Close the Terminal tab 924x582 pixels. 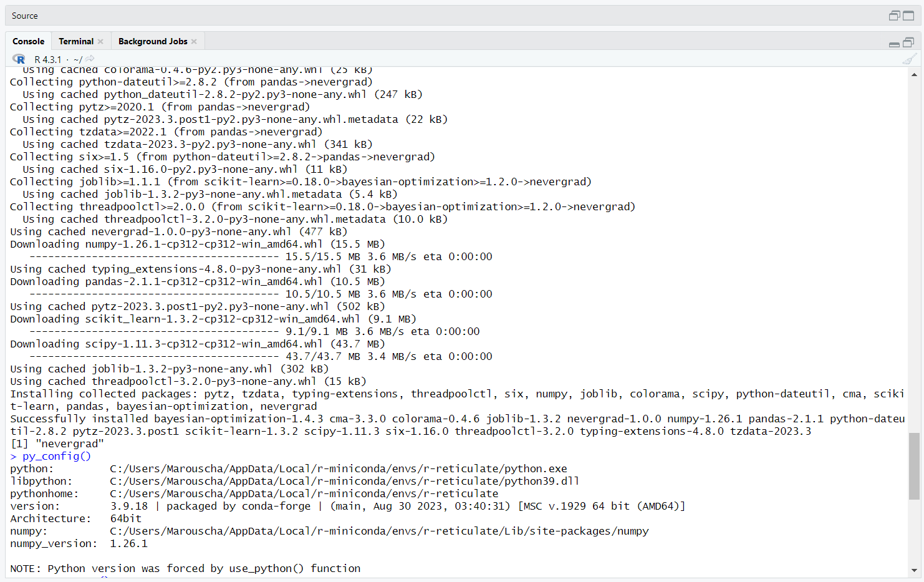(100, 41)
